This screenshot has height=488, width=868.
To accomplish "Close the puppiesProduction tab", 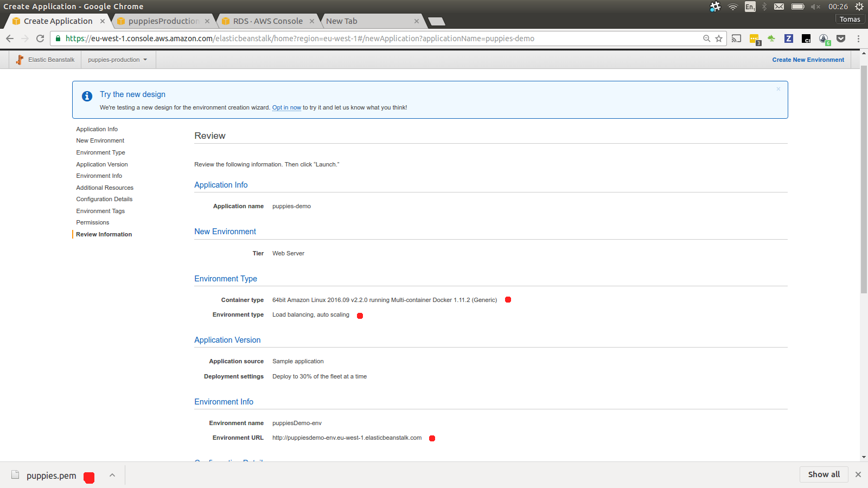I will pyautogui.click(x=207, y=21).
